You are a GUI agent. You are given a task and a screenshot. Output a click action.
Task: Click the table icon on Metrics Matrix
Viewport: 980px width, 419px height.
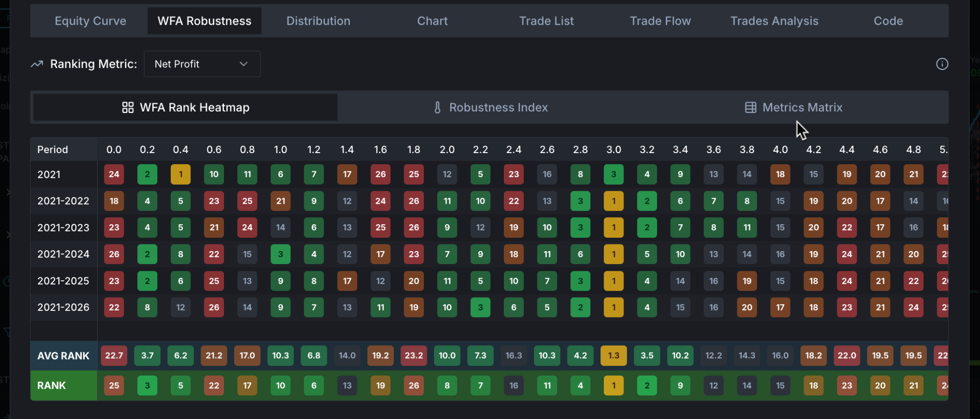(x=751, y=108)
